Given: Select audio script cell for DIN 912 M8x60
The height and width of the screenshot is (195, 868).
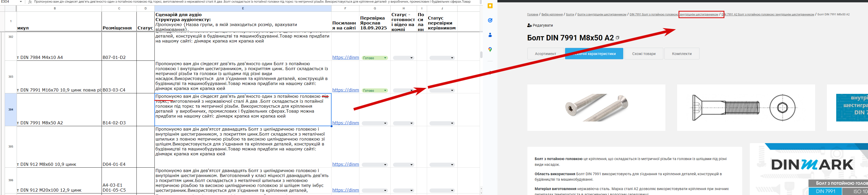Looking at the screenshot, I should 243,147.
